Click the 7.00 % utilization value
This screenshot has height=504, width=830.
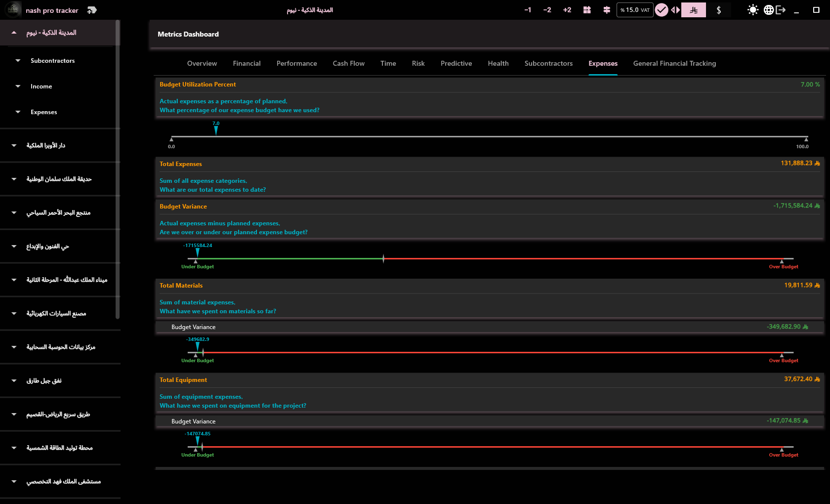click(810, 84)
